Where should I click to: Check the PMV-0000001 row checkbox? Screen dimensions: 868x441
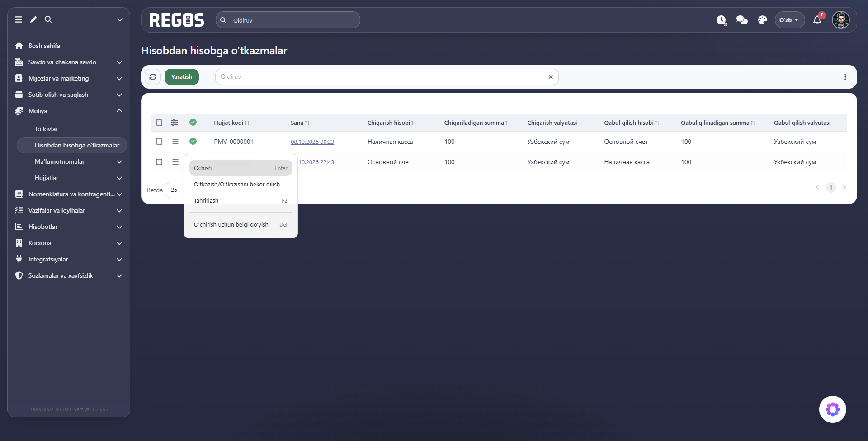click(159, 142)
